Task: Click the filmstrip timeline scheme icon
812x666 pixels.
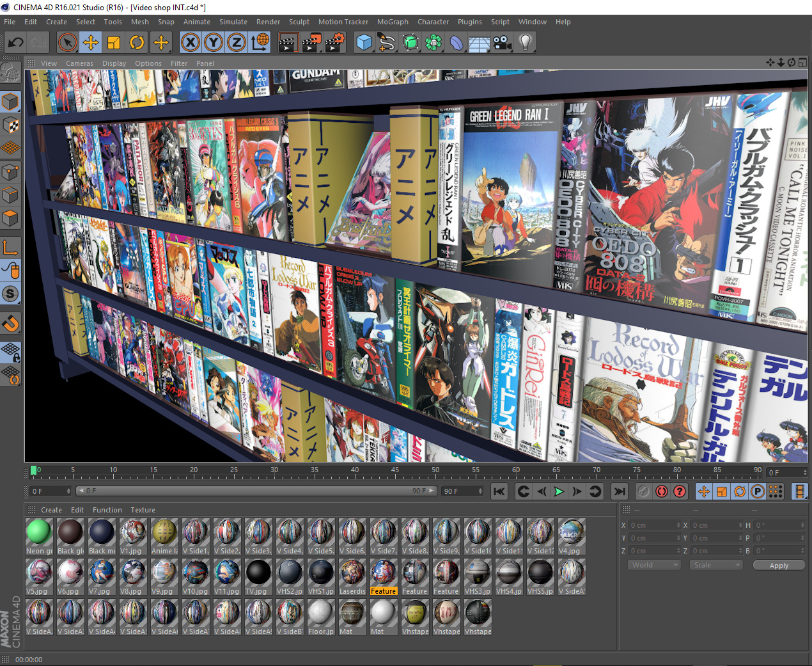Action: 800,491
